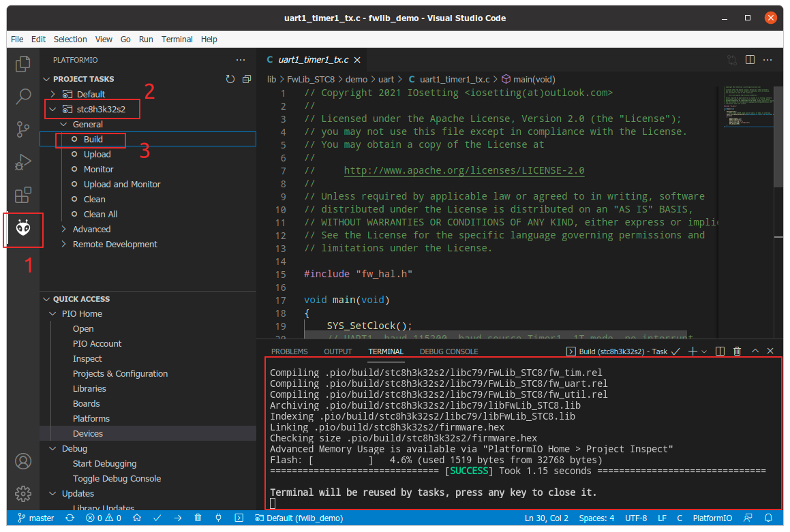Open the Extensions view
The width and height of the screenshot is (790, 532).
[x=22, y=194]
